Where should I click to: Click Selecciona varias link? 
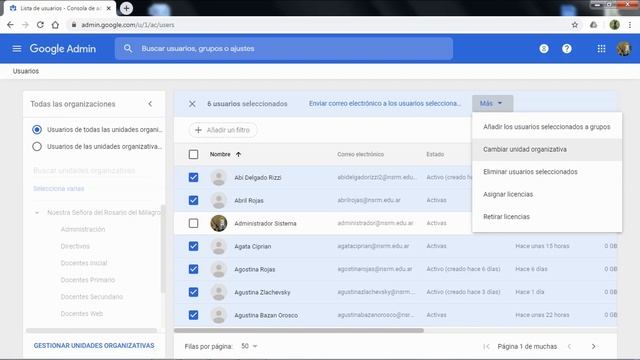tap(59, 189)
